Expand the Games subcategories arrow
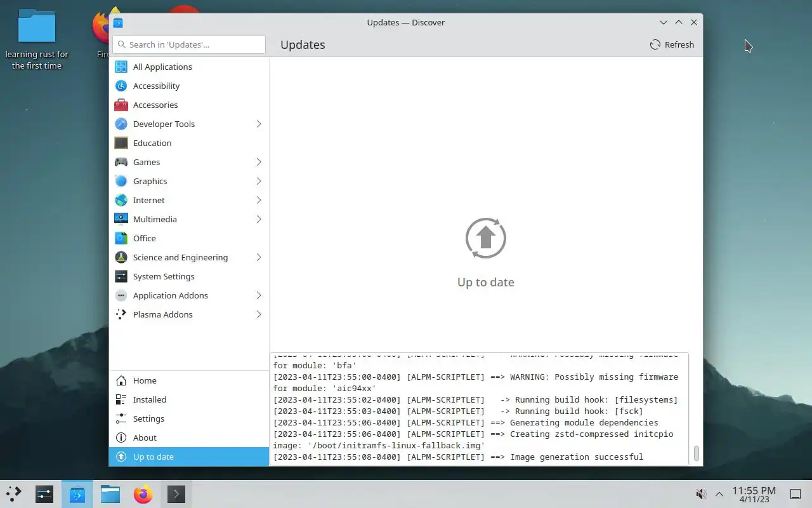 pos(259,162)
